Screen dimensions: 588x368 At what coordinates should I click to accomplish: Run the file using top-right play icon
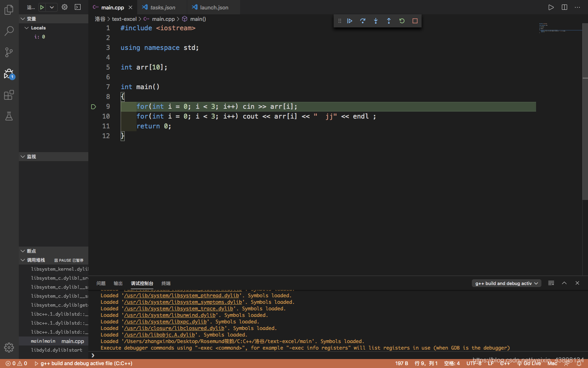[x=551, y=7]
